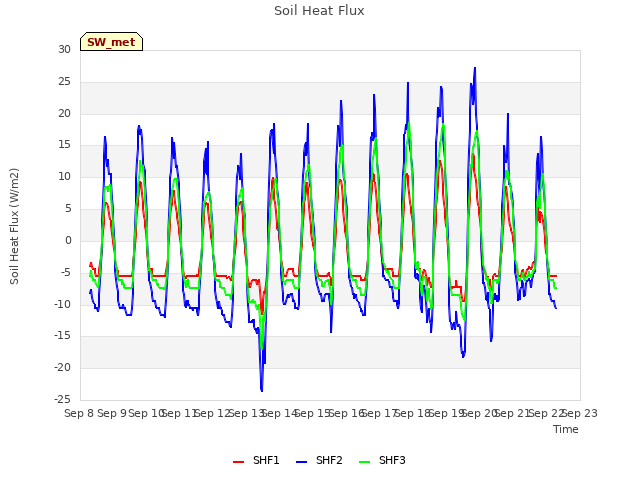The height and width of the screenshot is (480, 640).
Task: Click the Time axis label
Action: [566, 429]
